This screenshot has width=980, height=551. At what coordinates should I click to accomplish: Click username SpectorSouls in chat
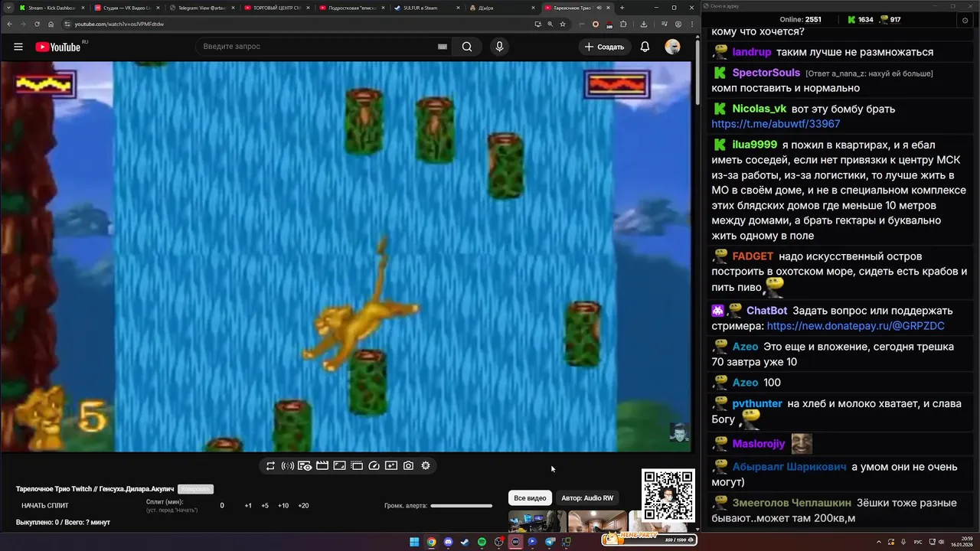tap(766, 73)
